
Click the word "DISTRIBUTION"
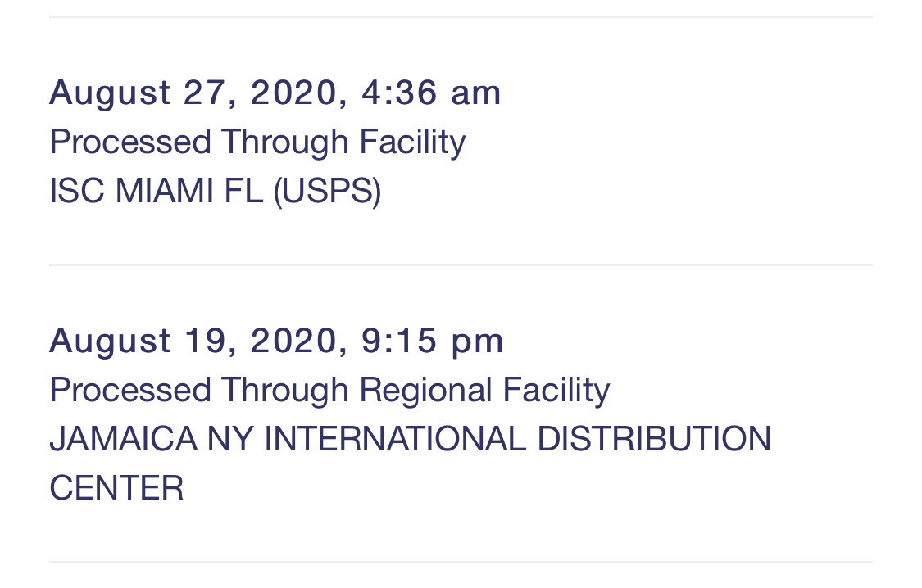[x=654, y=439]
